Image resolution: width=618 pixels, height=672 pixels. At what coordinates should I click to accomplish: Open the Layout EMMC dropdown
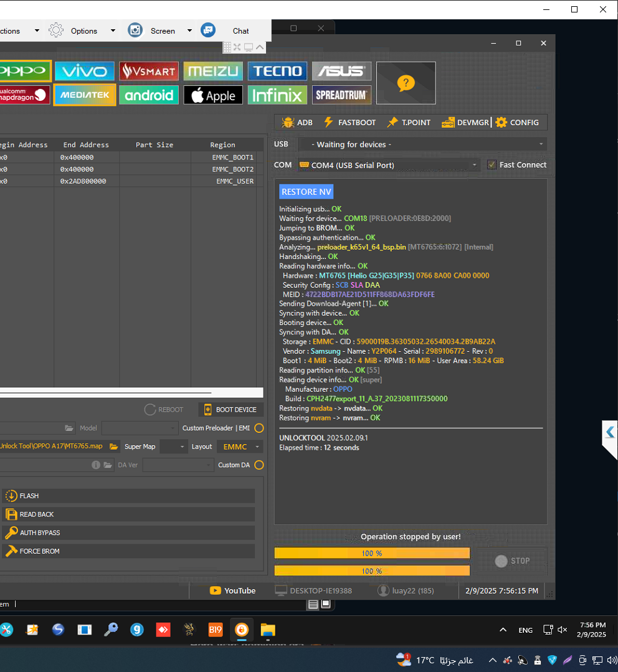tap(240, 447)
